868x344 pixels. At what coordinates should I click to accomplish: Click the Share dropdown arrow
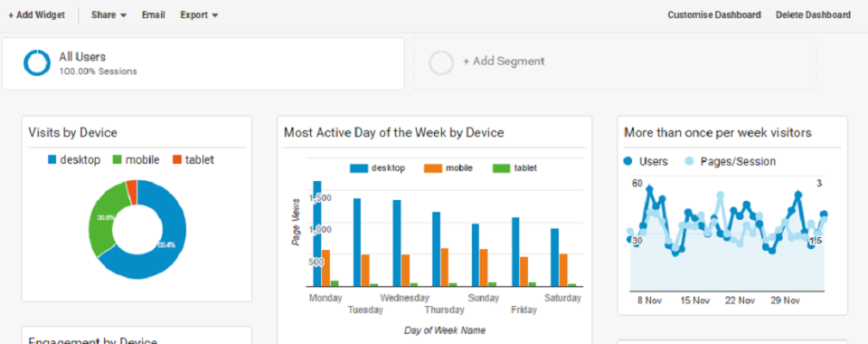click(123, 15)
